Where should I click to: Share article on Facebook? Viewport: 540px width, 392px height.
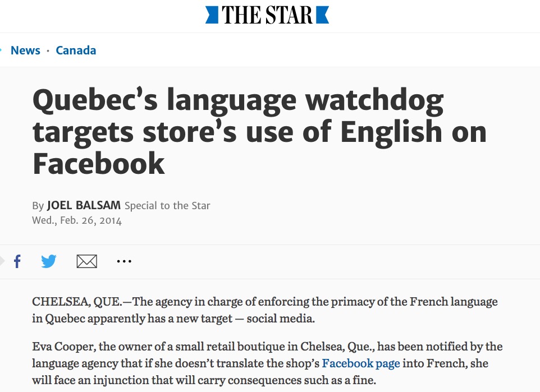point(17,261)
